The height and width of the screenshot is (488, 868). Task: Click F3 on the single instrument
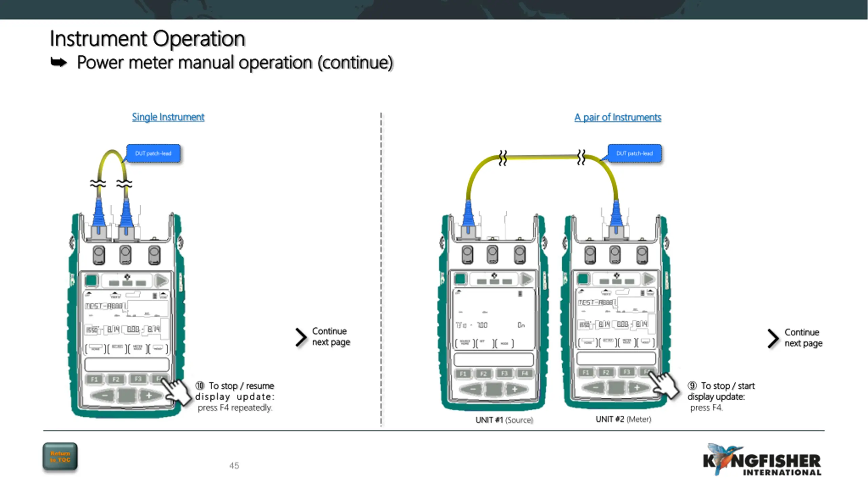pyautogui.click(x=137, y=379)
